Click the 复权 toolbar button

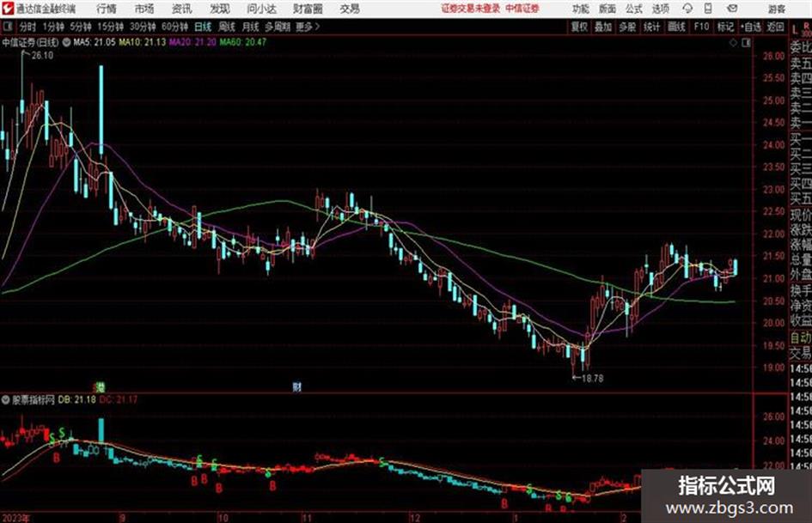coord(579,27)
